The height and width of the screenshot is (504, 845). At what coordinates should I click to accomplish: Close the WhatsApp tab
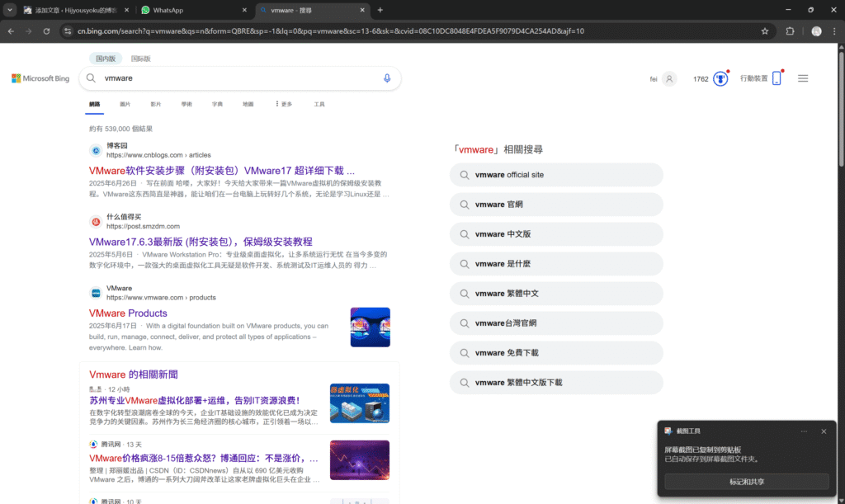pyautogui.click(x=244, y=10)
